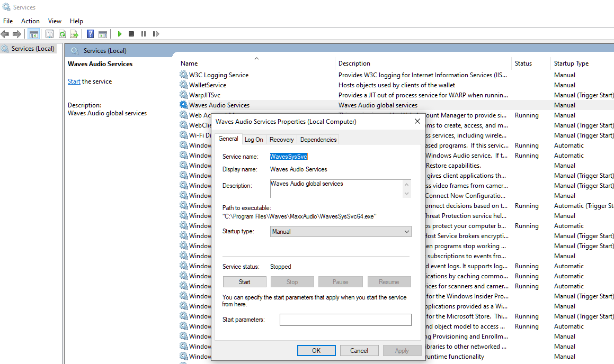
Task: Click the Startup Type column header
Action: (x=571, y=63)
